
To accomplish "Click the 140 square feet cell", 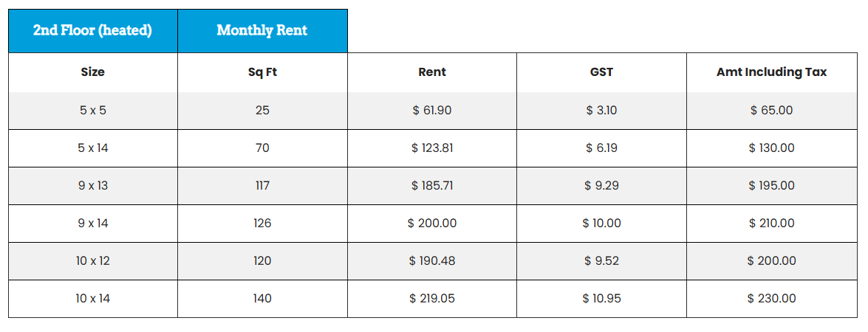I will 262,299.
